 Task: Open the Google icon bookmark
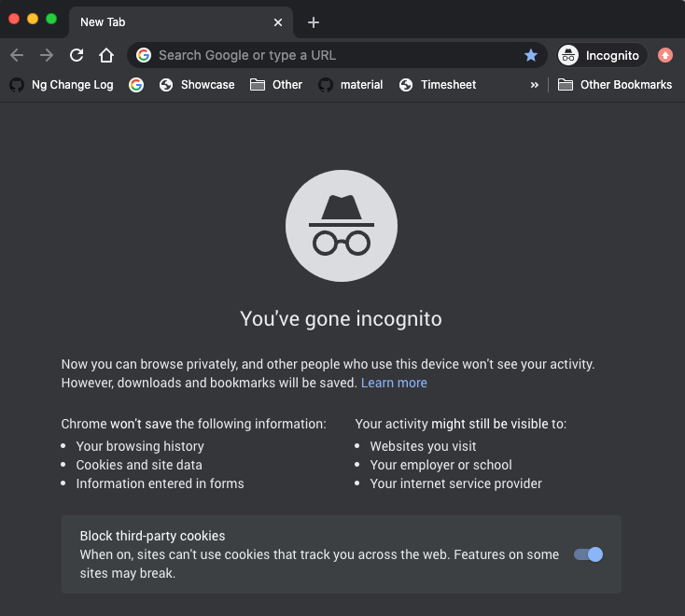(136, 85)
